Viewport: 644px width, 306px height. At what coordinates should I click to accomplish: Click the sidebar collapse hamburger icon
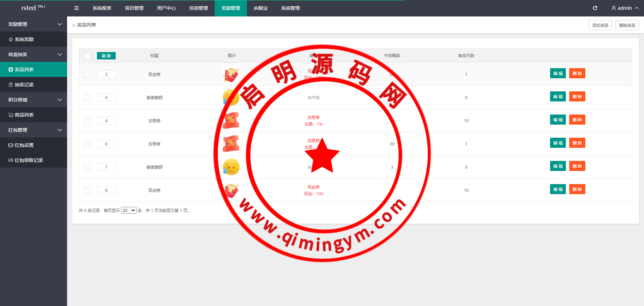point(76,8)
